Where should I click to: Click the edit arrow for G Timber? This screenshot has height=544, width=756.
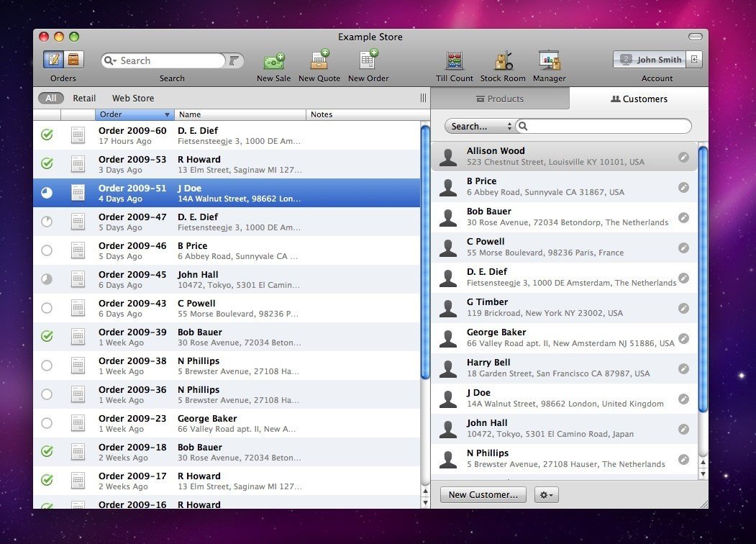(x=683, y=308)
